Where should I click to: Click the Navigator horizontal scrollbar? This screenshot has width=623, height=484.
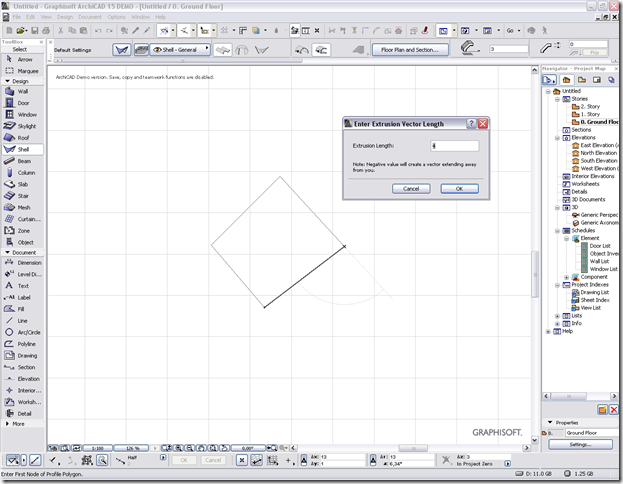(568, 396)
